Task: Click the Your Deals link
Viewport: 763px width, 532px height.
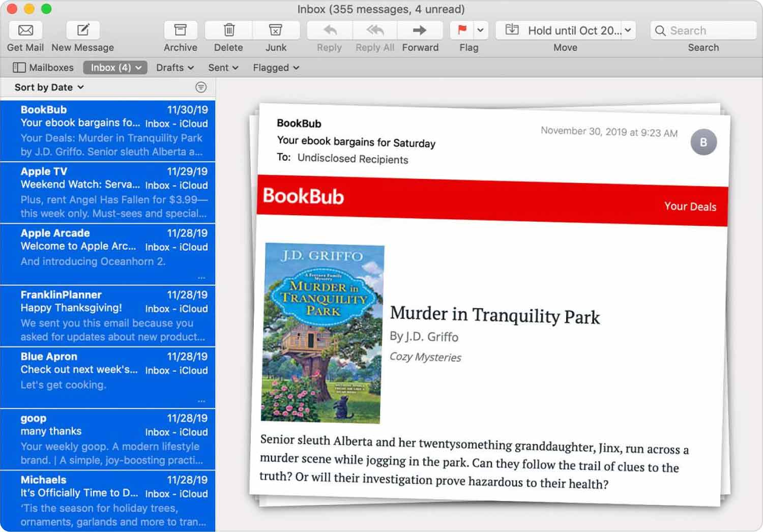Action: click(x=690, y=206)
